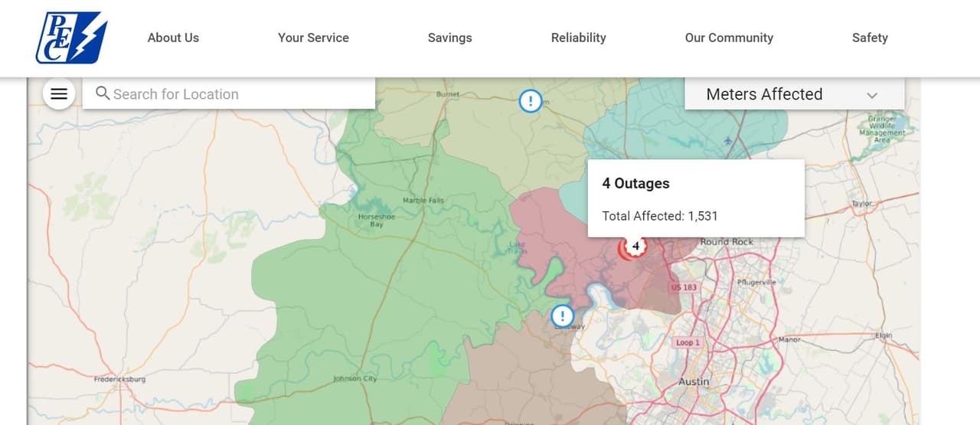Open the Reliability navigation item
The image size is (980, 425).
tap(578, 38)
